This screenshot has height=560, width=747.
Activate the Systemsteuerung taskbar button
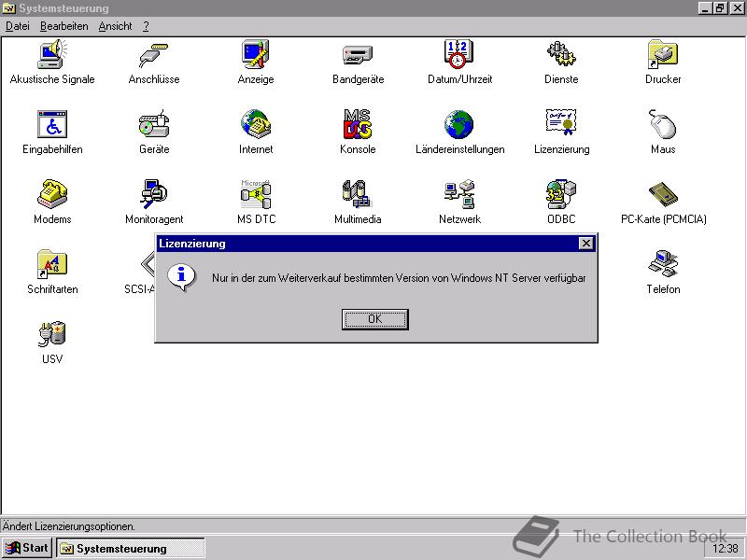[x=131, y=548]
